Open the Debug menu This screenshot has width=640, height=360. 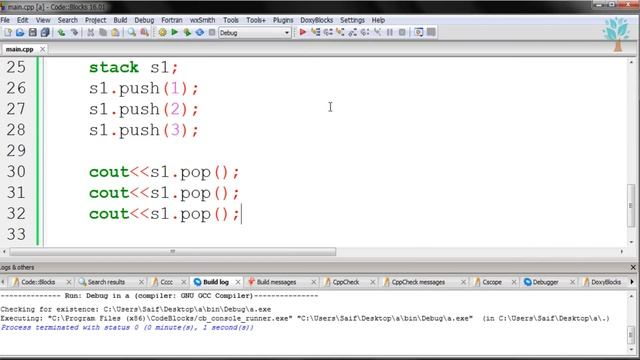click(144, 20)
